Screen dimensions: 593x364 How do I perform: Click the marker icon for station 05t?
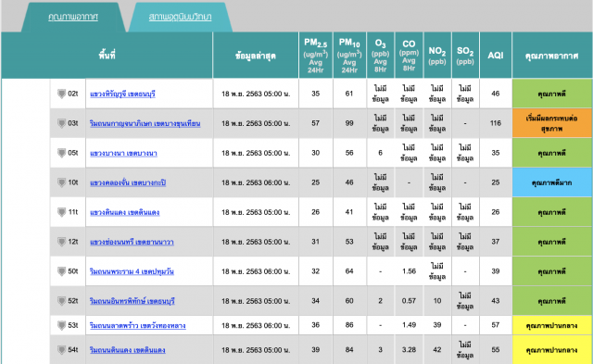click(62, 153)
